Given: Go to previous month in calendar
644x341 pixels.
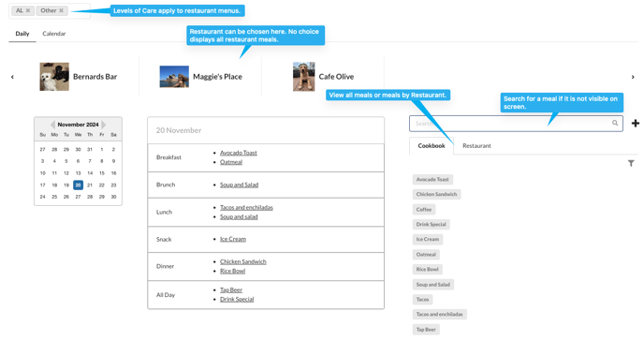Looking at the screenshot, I should [x=52, y=124].
